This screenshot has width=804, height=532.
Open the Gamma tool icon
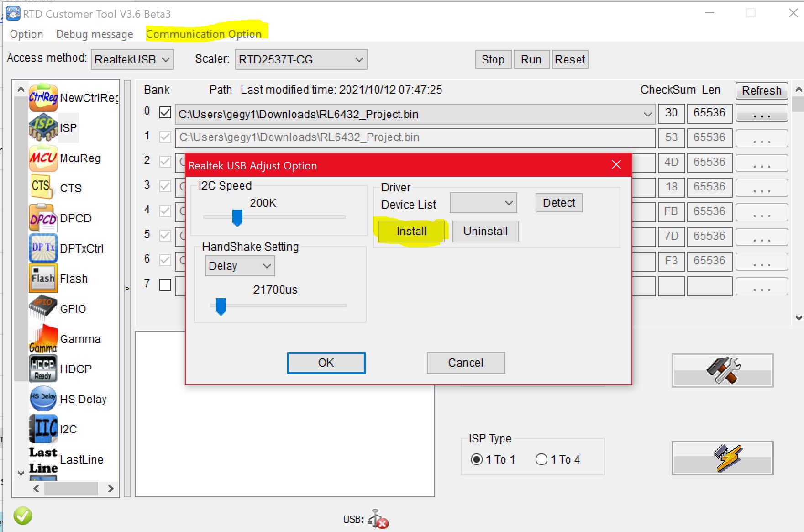coord(43,339)
